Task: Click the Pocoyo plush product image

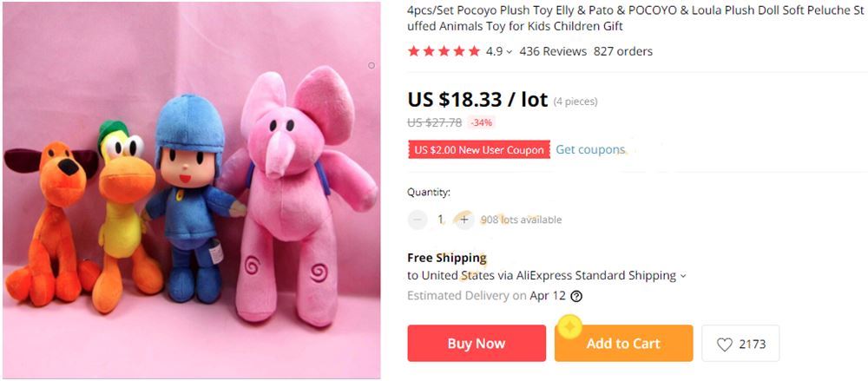Action: click(x=192, y=191)
